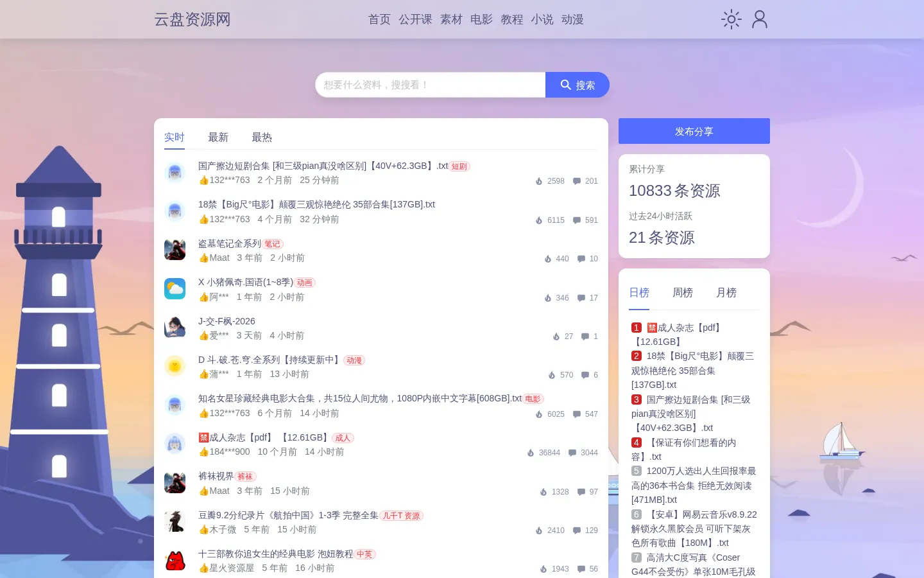Go to 首页 in top navigation
The height and width of the screenshot is (578, 924).
[x=379, y=19]
